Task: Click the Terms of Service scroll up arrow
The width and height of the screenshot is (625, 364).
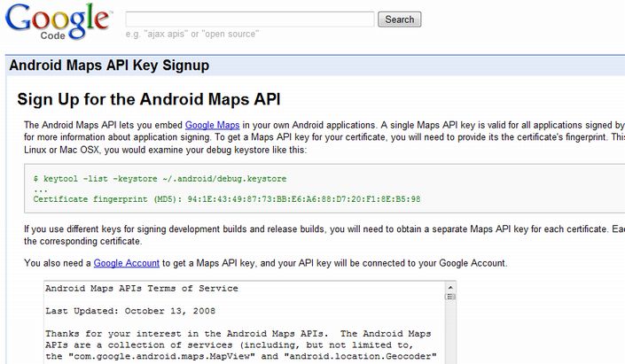Action: (x=450, y=287)
